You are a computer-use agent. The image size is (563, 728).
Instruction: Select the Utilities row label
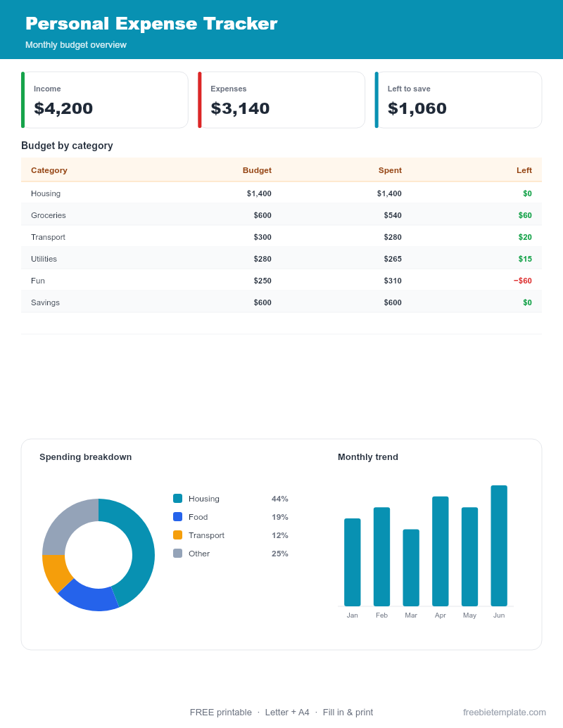coord(44,259)
